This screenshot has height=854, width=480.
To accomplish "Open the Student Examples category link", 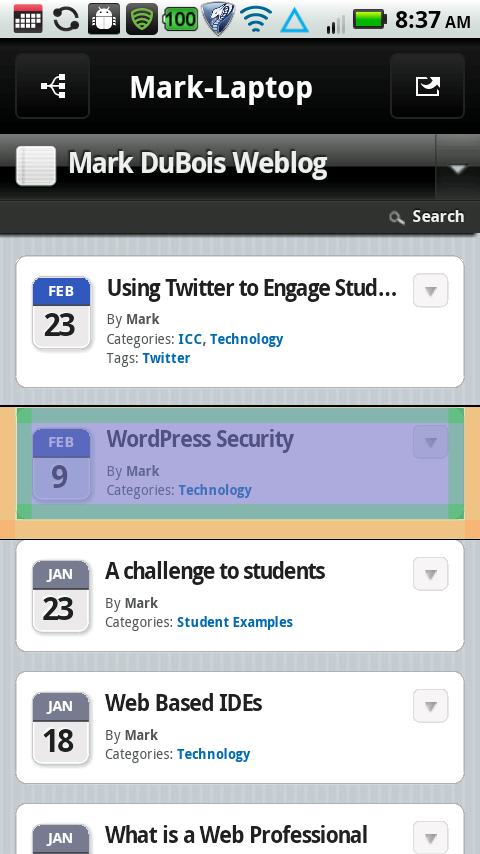I will tap(235, 622).
